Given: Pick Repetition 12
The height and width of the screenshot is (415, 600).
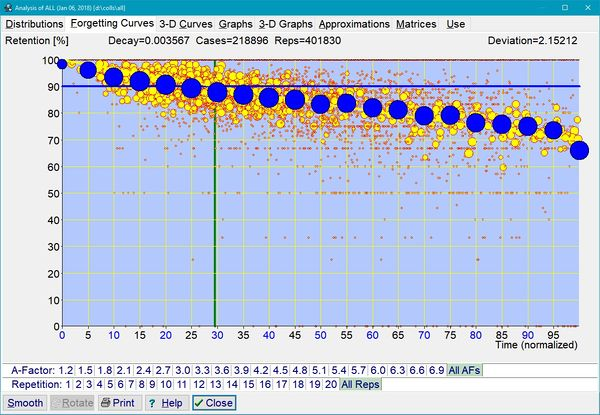Looking at the screenshot, I should (x=199, y=384).
